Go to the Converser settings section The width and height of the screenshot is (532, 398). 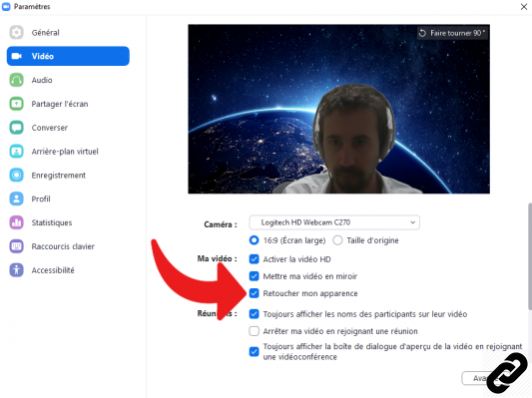click(68, 128)
